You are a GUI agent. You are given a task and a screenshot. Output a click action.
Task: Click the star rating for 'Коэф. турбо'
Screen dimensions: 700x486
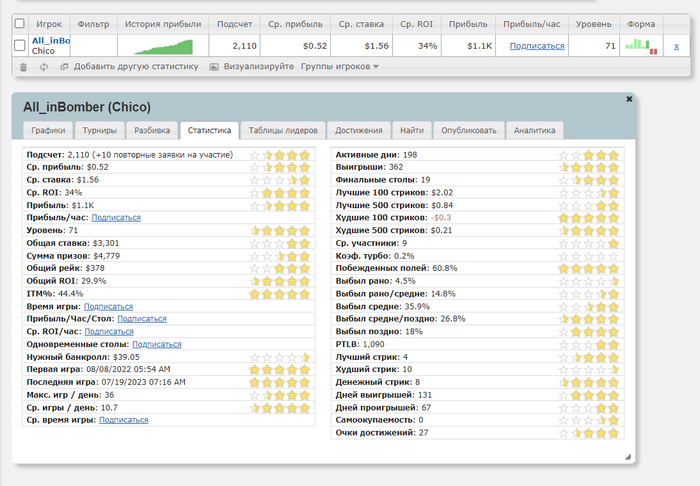(x=588, y=256)
